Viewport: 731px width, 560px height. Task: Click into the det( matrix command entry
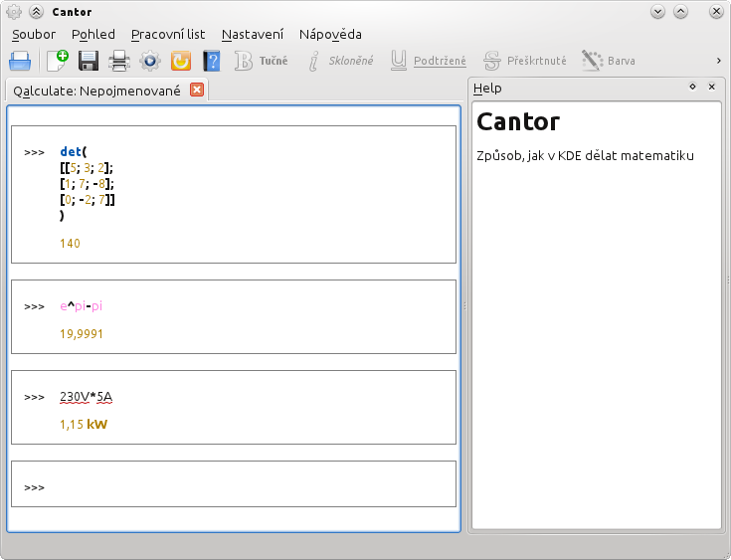[234, 194]
